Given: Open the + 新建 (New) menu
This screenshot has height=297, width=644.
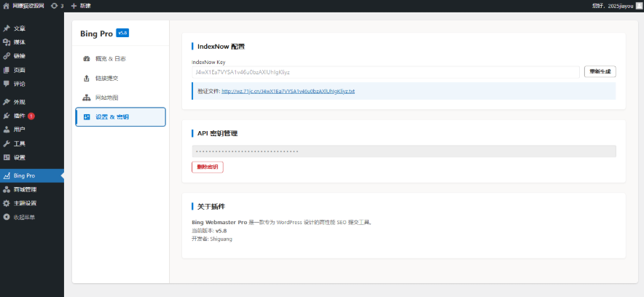Looking at the screenshot, I should point(80,5).
